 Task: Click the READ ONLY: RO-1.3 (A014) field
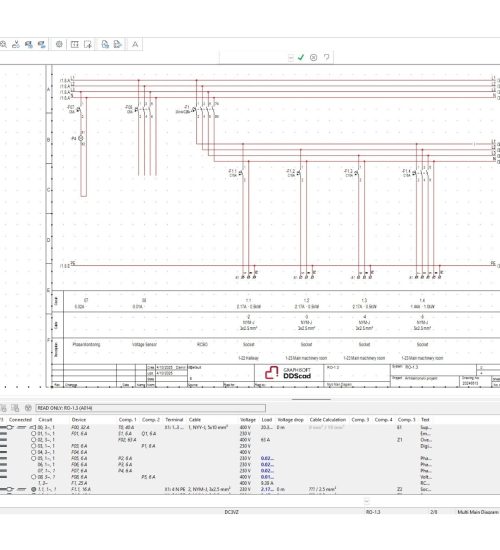(x=151, y=408)
